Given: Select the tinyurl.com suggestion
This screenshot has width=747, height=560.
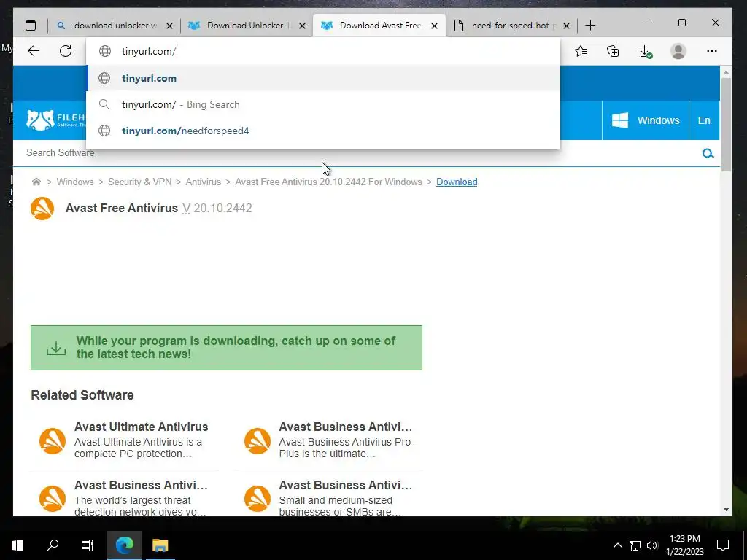Looking at the screenshot, I should coord(324,78).
